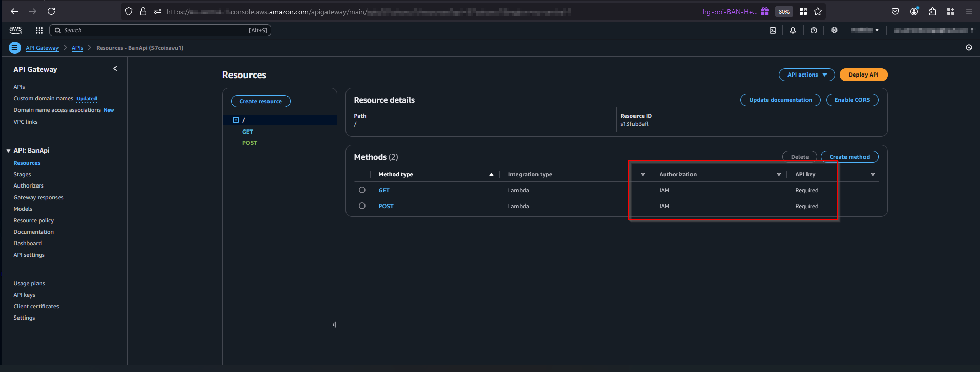Collapse the root / resource tree node
The height and width of the screenshot is (372, 980).
click(236, 120)
